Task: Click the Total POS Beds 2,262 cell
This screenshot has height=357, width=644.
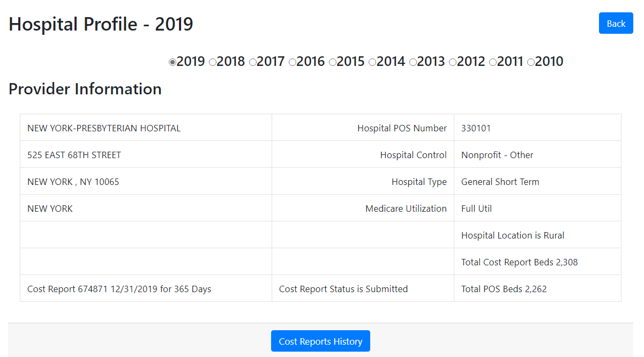Action: pos(537,288)
